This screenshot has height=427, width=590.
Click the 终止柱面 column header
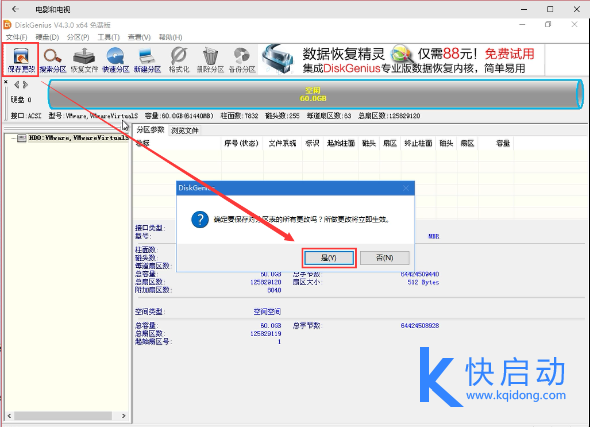point(418,143)
